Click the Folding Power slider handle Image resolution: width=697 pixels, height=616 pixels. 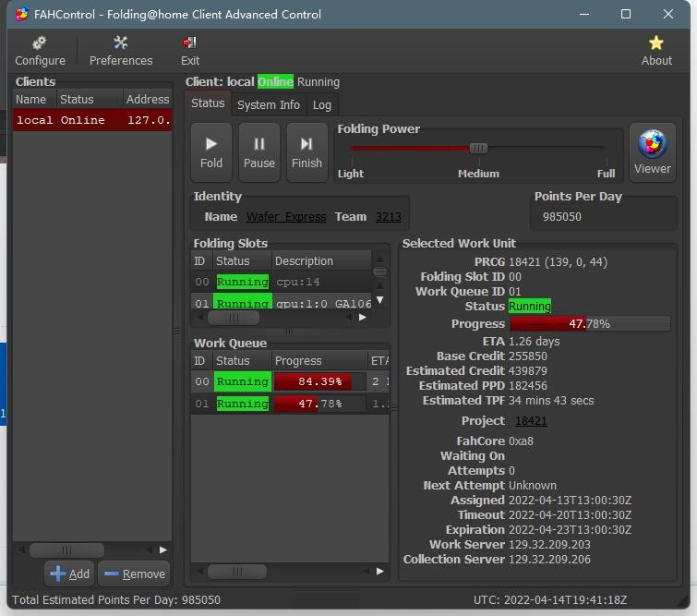coord(478,148)
